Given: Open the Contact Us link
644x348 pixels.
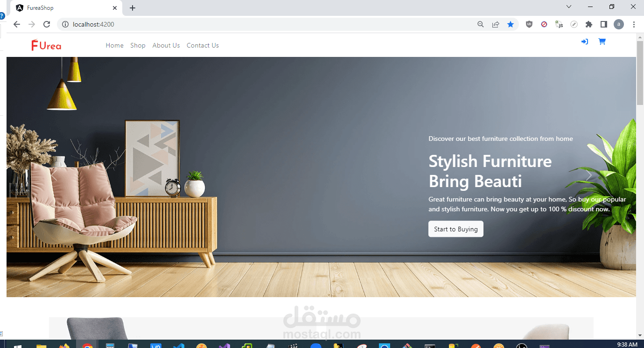Looking at the screenshot, I should pos(203,45).
